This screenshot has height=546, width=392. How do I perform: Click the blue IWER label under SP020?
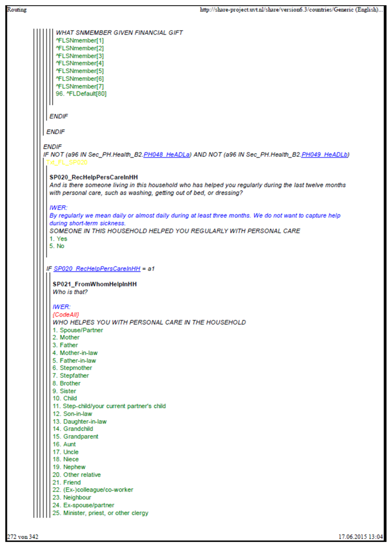pyautogui.click(x=58, y=208)
